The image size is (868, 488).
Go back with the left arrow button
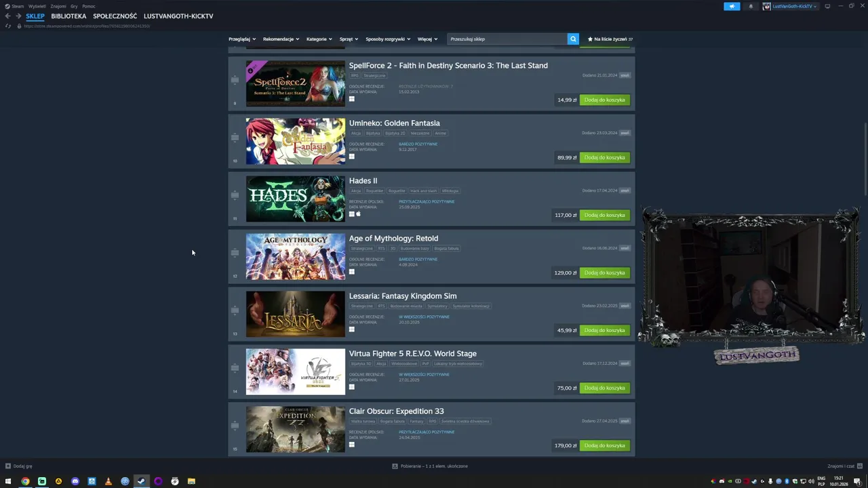click(x=7, y=16)
